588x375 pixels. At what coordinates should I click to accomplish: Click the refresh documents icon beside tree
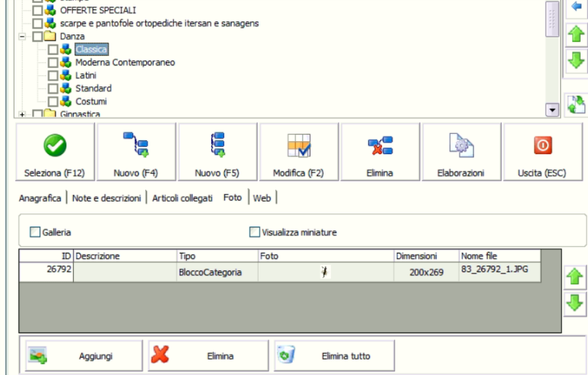pos(576,105)
